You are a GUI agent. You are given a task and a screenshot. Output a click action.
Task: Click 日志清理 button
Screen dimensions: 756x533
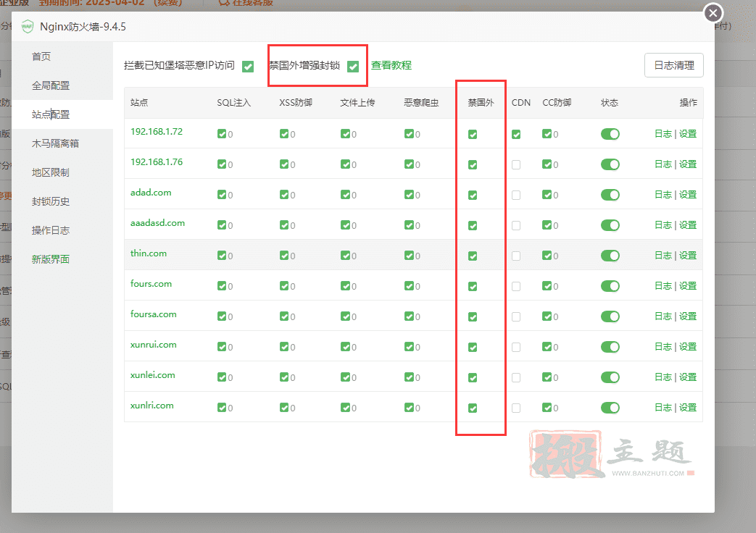pyautogui.click(x=673, y=65)
